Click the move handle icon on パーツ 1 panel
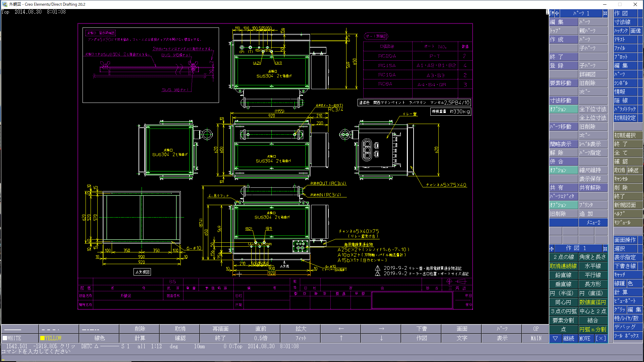The width and height of the screenshot is (644, 362). (x=557, y=13)
